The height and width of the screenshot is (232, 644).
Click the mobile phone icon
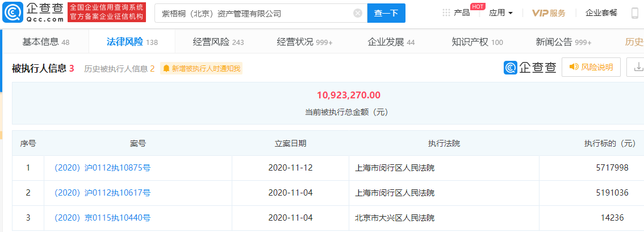[x=635, y=13]
